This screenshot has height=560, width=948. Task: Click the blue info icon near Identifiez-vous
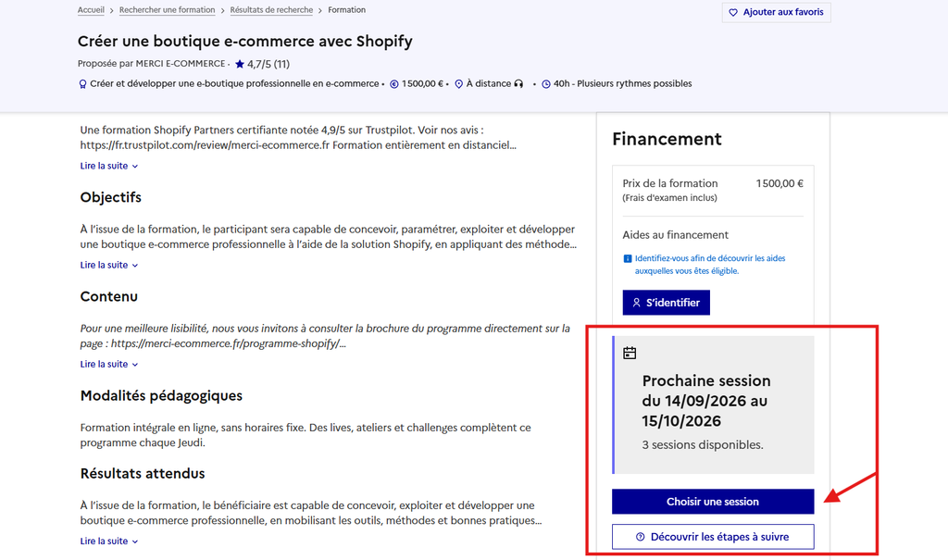click(x=628, y=259)
